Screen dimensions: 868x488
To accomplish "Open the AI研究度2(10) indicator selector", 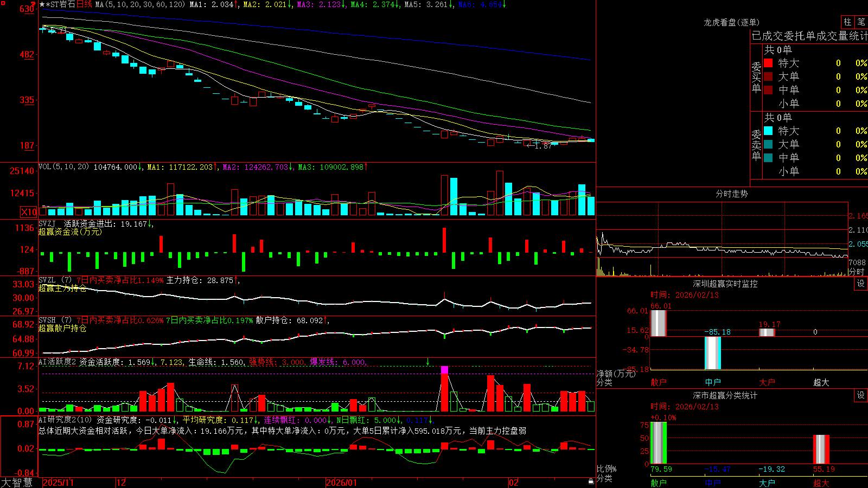I will coord(65,420).
